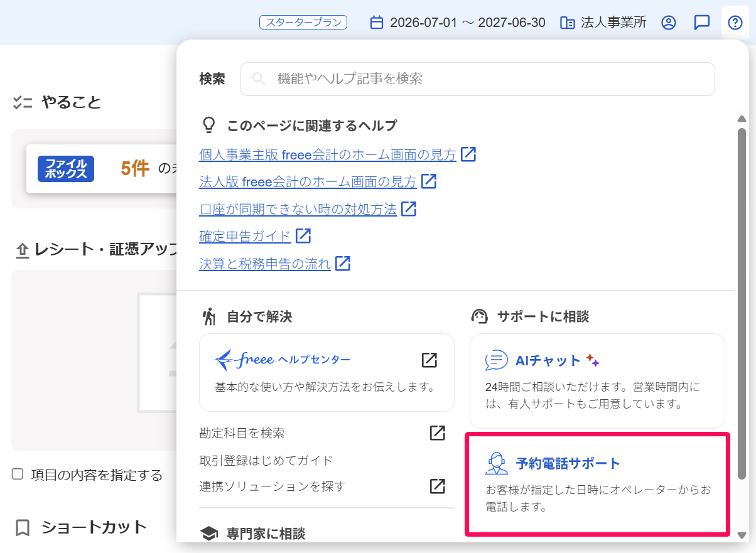Click external-link icon beside 確定申告ガイド
Screen dimensions: 756x553
303,237
